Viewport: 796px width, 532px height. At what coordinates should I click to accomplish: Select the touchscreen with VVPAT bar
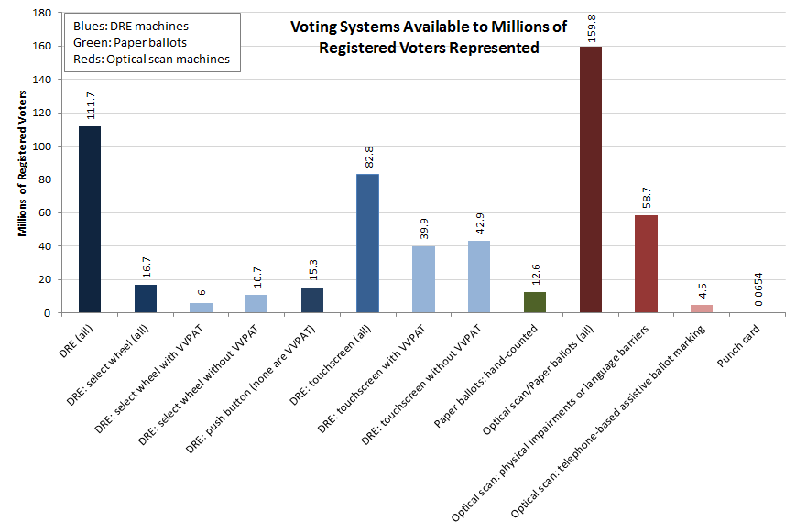coord(423,279)
